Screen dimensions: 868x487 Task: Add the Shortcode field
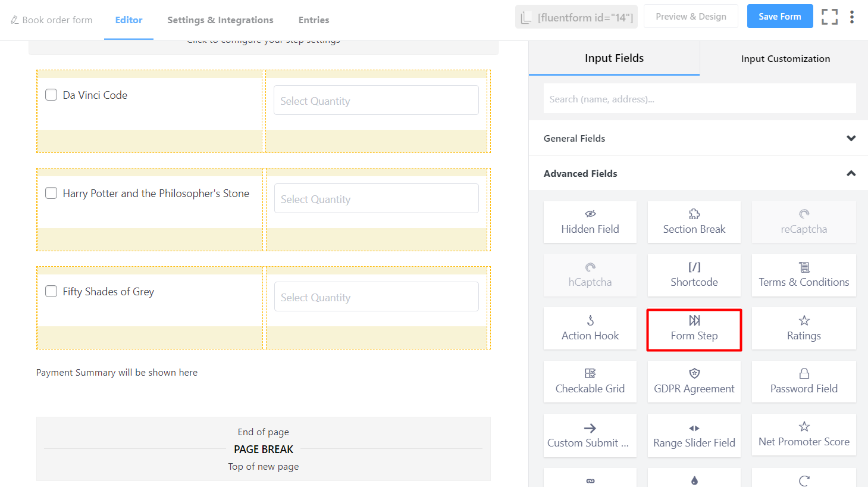click(x=694, y=275)
